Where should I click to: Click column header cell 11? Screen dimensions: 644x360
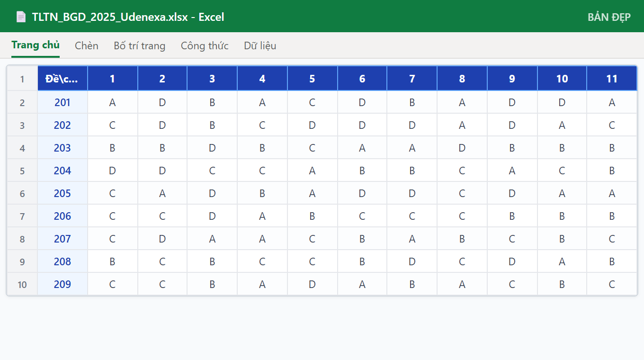point(612,79)
